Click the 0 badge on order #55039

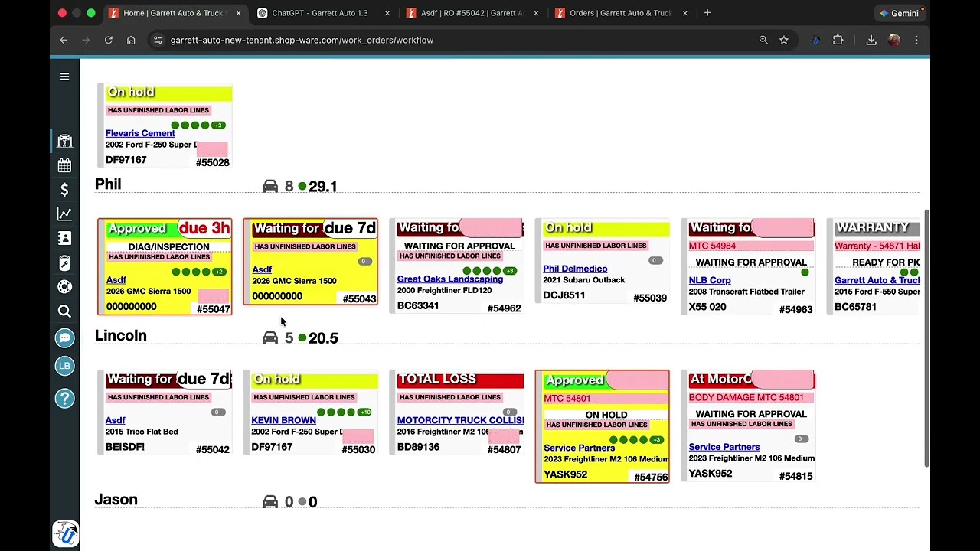point(655,261)
